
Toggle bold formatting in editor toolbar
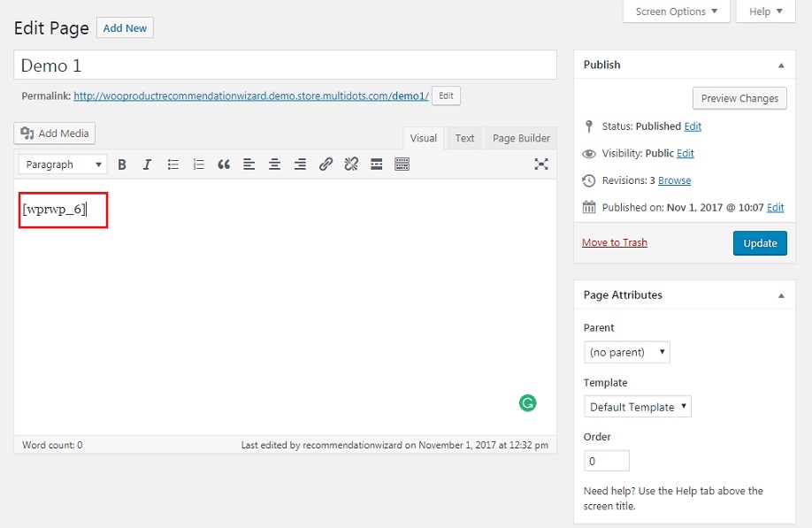122,165
